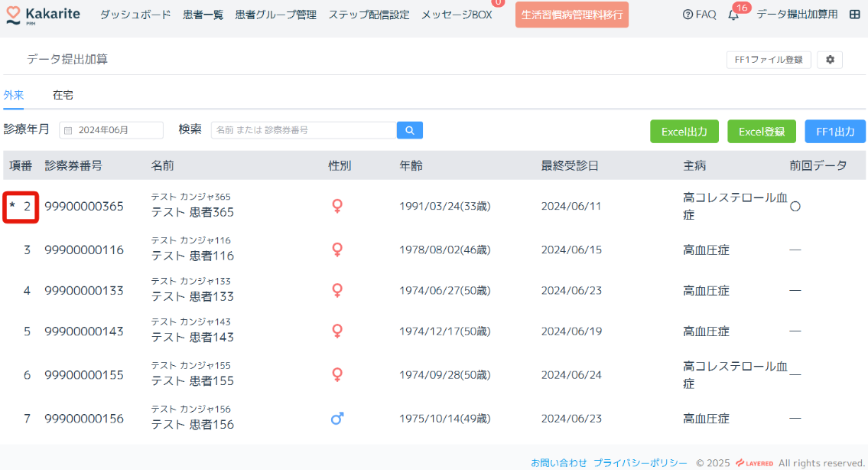The width and height of the screenshot is (868, 470).
Task: Click patient name テスト 患者156
Action: (x=193, y=425)
